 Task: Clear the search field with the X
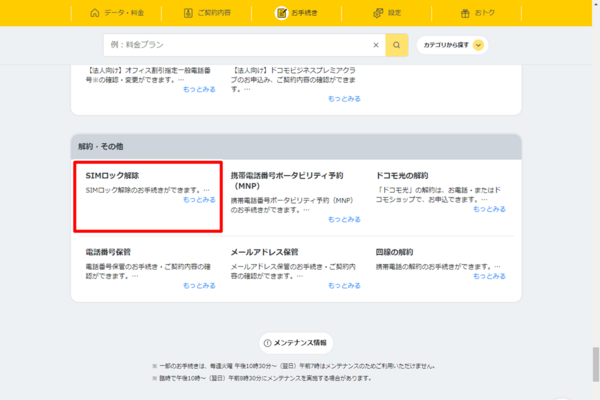point(376,45)
